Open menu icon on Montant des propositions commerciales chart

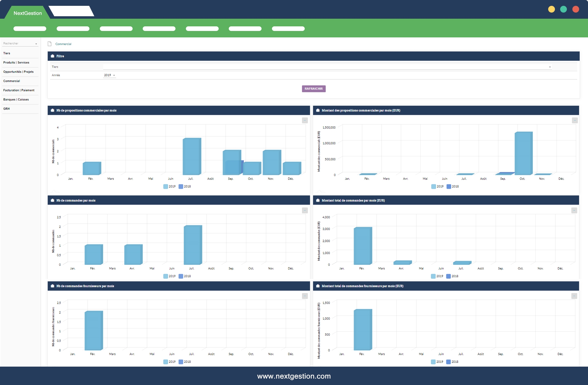pos(575,120)
